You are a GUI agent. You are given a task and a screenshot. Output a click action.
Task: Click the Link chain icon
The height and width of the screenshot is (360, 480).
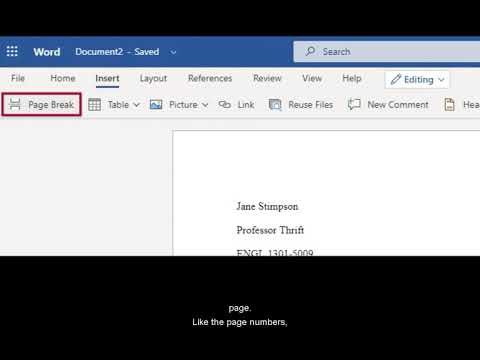point(224,105)
